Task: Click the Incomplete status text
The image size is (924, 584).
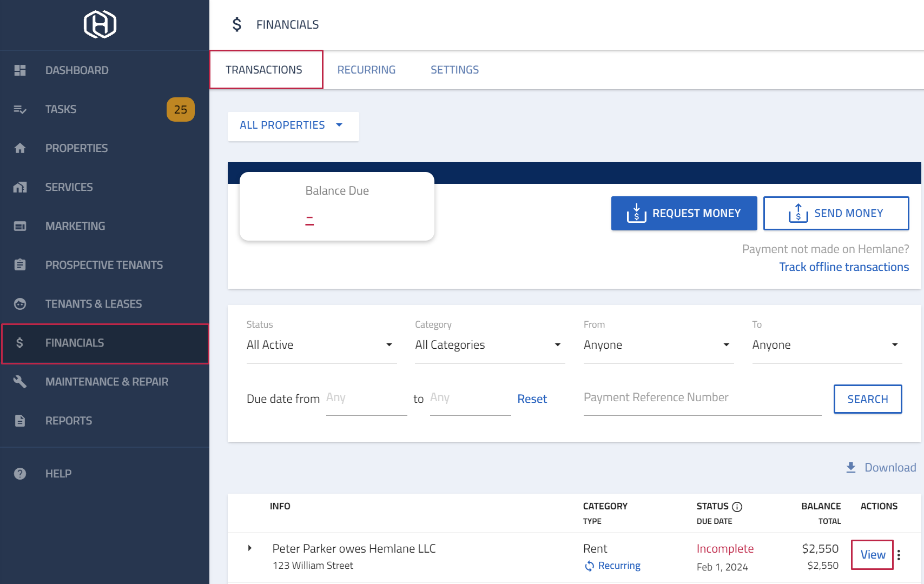Action: (x=725, y=549)
